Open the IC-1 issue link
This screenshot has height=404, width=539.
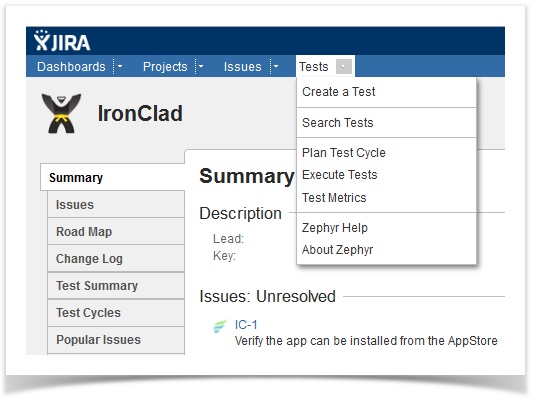tap(246, 325)
